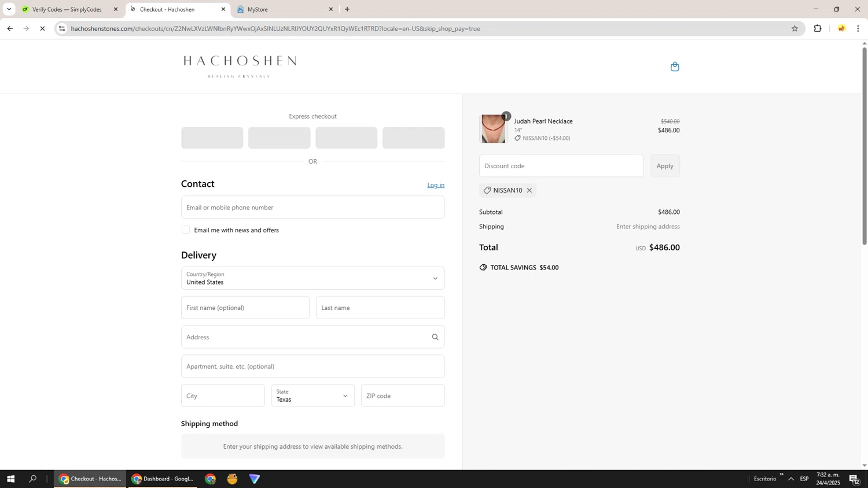Click first express checkout button
The image size is (868, 488).
point(212,138)
